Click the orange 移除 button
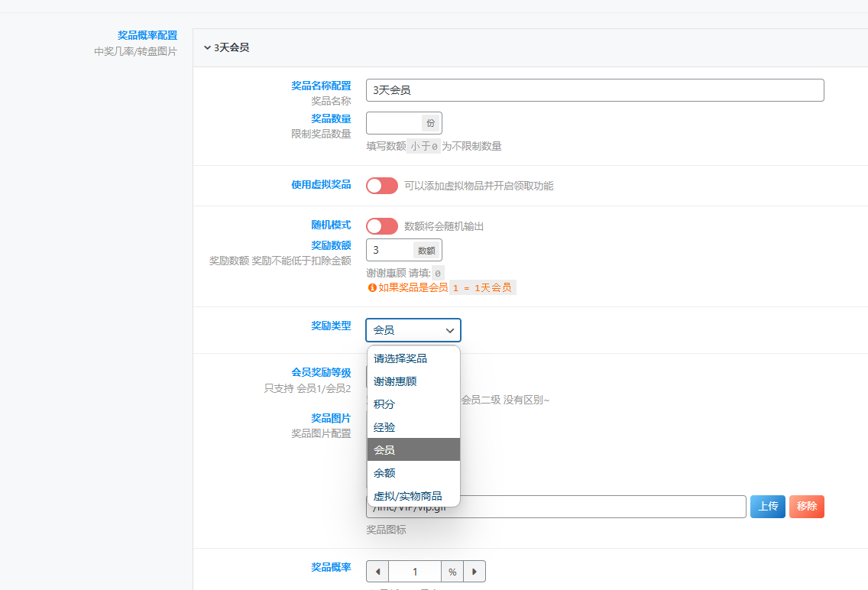The height and width of the screenshot is (590, 868). tap(807, 507)
